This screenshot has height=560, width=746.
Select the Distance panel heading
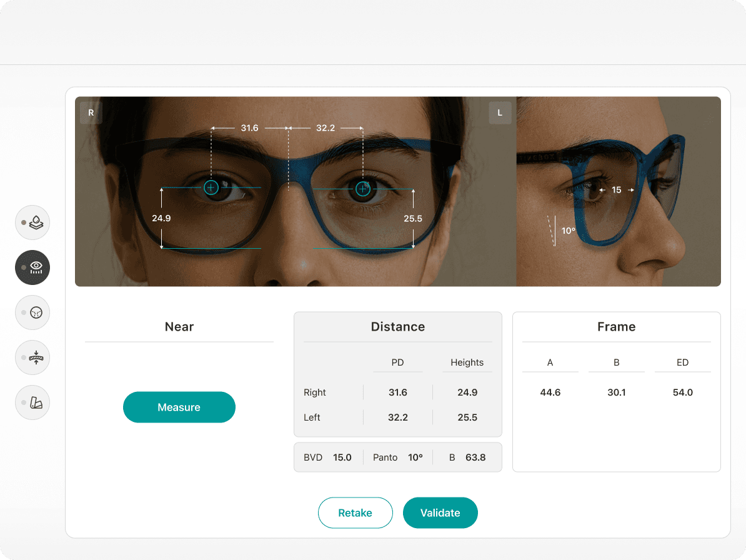(x=398, y=327)
